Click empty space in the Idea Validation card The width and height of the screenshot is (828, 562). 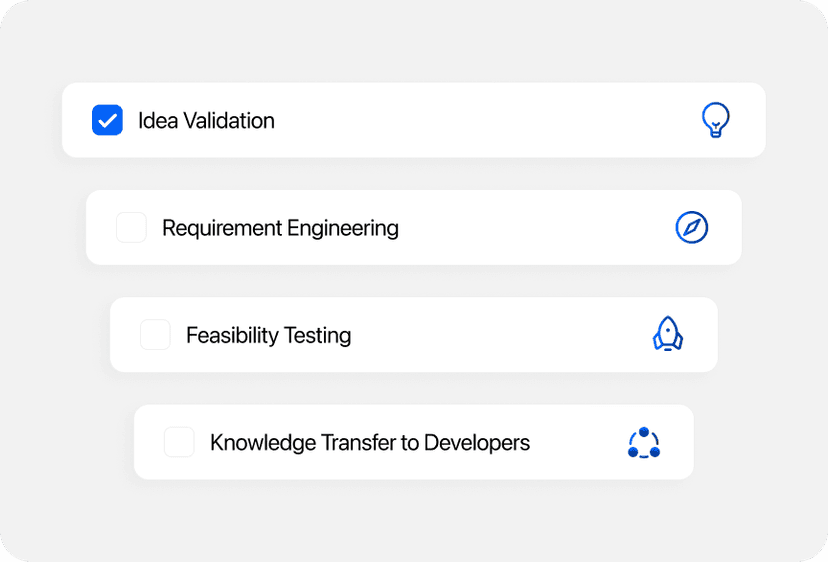point(480,120)
